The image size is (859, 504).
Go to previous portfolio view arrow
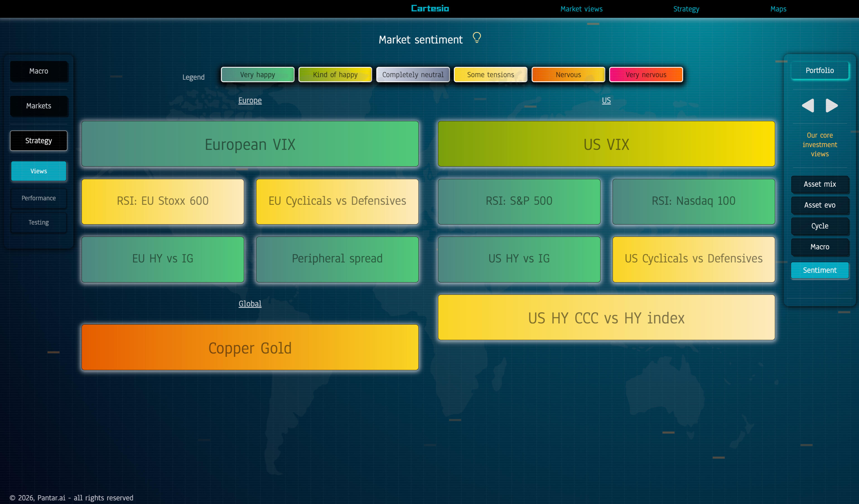coord(807,106)
